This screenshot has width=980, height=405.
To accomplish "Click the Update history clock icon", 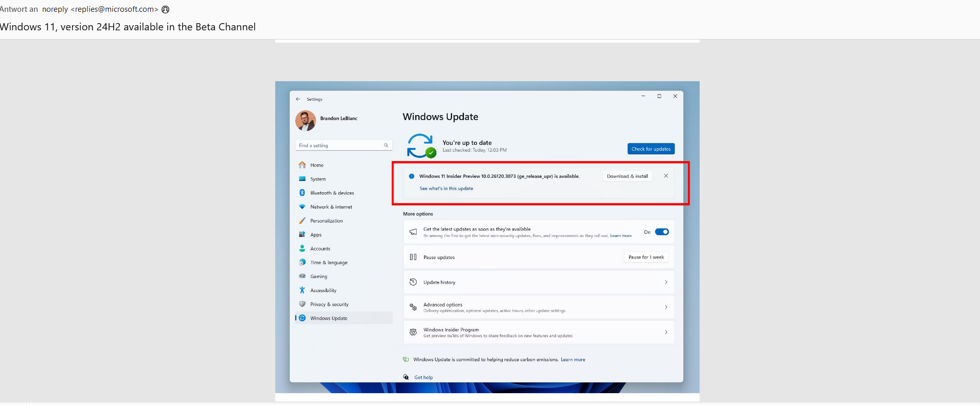I will (x=413, y=282).
